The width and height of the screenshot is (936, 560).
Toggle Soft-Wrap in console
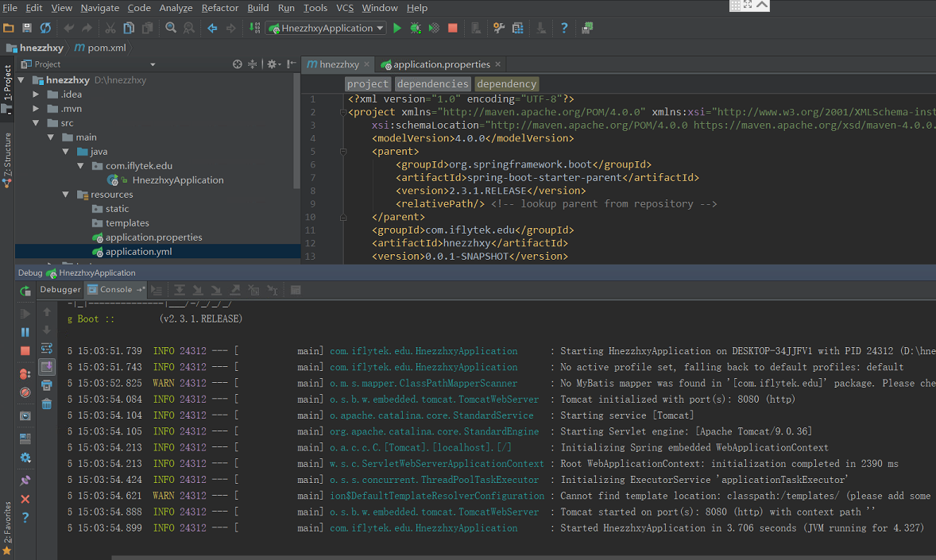[47, 348]
